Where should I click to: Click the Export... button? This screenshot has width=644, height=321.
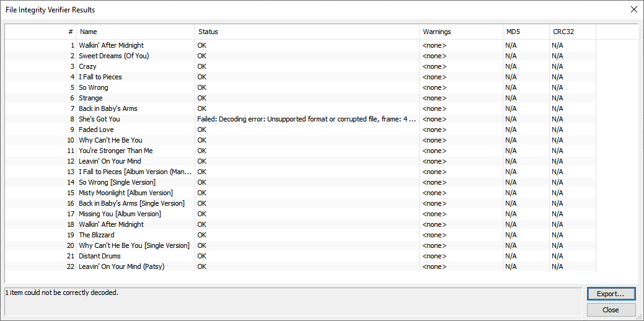click(x=611, y=294)
